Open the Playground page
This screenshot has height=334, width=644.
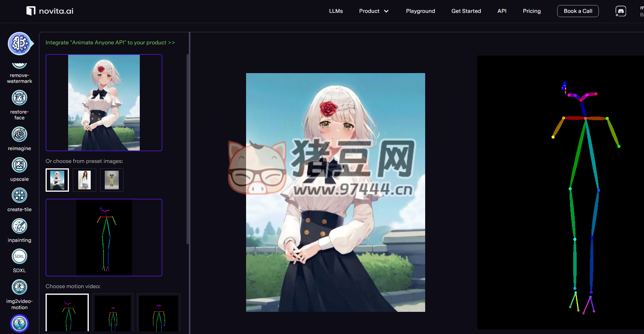pyautogui.click(x=421, y=11)
